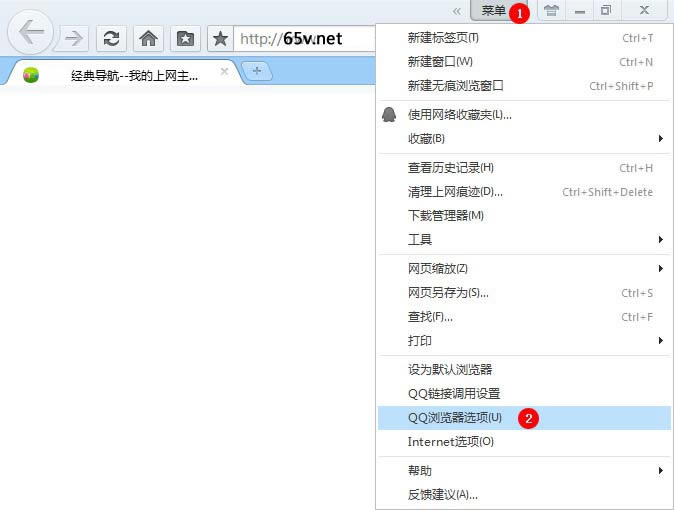Click 设为默认浏览器

coord(524,369)
